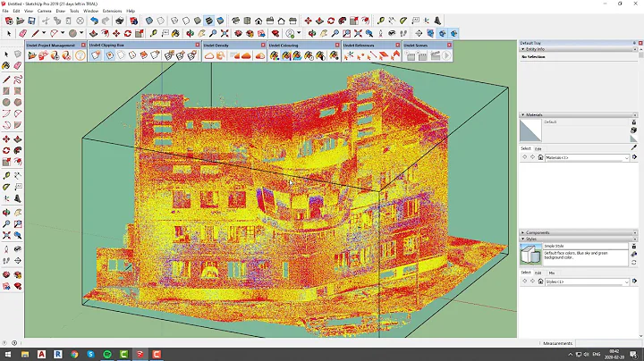
Task: Toggle the second Undet Clipping Box button
Action: coord(110,55)
